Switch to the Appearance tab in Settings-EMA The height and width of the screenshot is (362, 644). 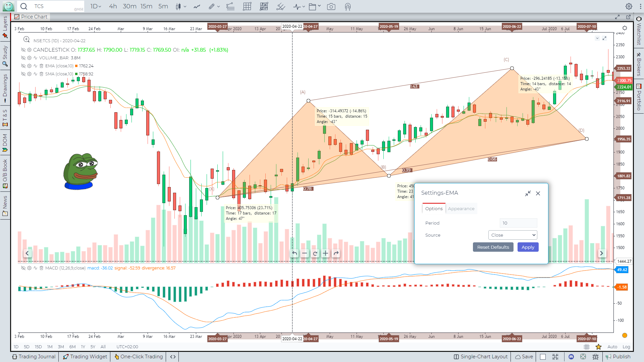[x=461, y=208]
